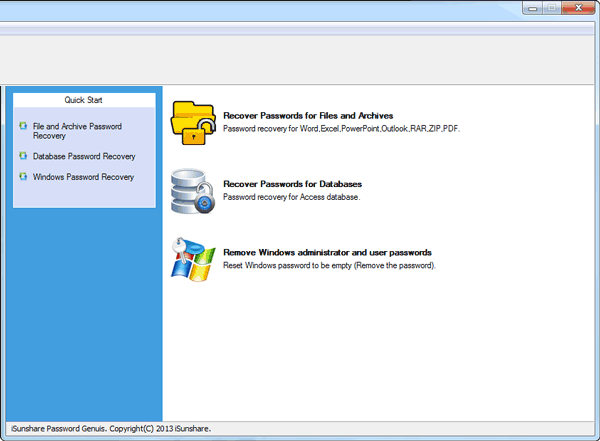The image size is (600, 441).
Task: Choose Windows Password Recovery in Quick Start
Action: pos(83,177)
